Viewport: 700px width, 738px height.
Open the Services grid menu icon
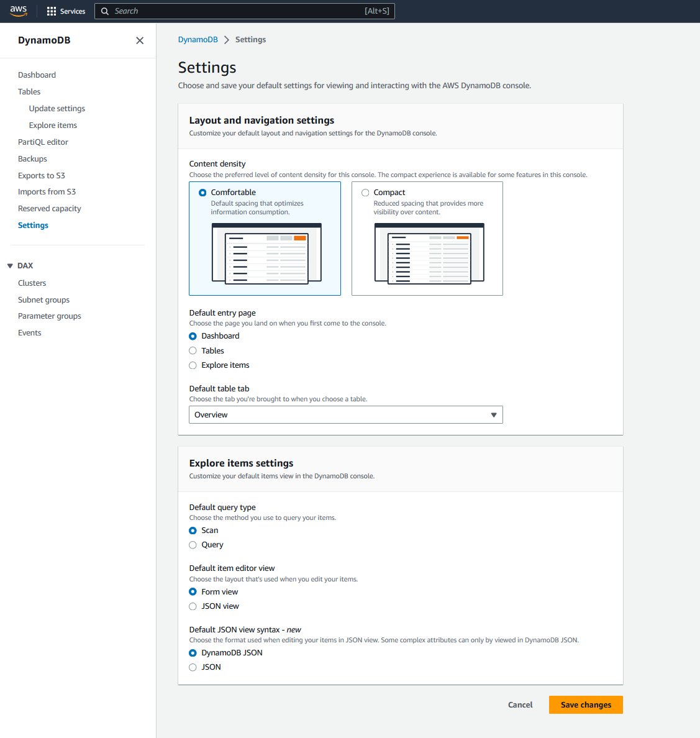point(52,11)
